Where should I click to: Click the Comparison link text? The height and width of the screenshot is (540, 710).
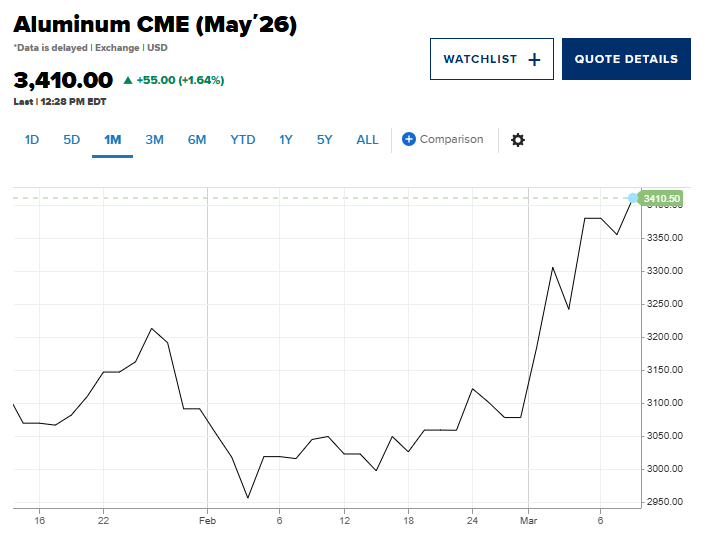(x=451, y=139)
